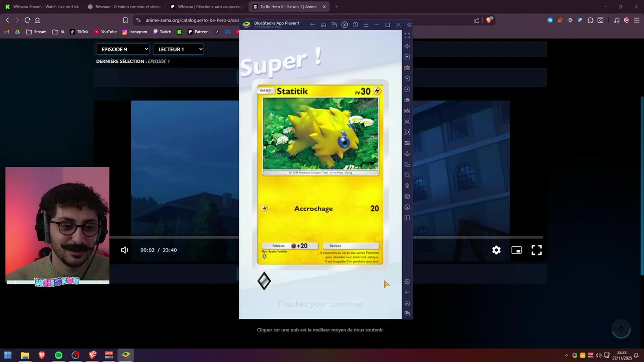The image size is (644, 362).
Task: Switch to Whissou Réactions sans coupures tab
Action: point(206,7)
